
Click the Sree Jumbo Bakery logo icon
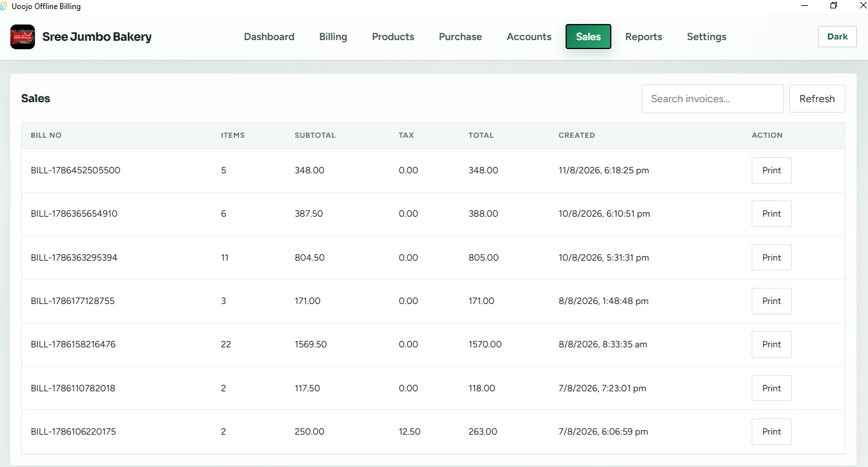coord(23,37)
